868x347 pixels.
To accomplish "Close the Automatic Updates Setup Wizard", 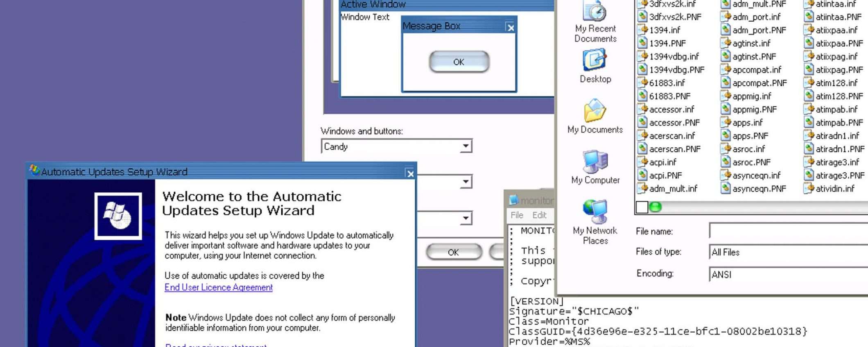I will (410, 173).
